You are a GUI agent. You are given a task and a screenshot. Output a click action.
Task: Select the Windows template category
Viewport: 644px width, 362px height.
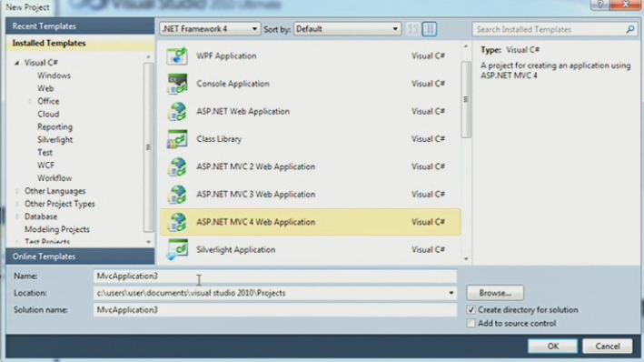[54, 75]
